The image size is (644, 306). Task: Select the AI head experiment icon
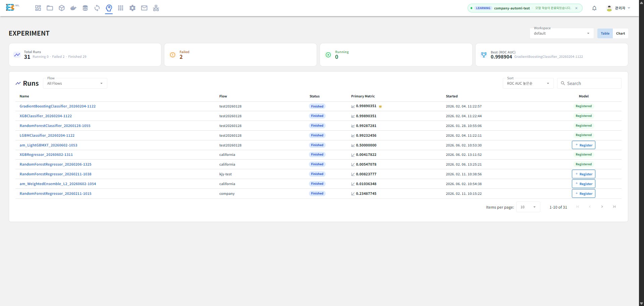(x=109, y=8)
